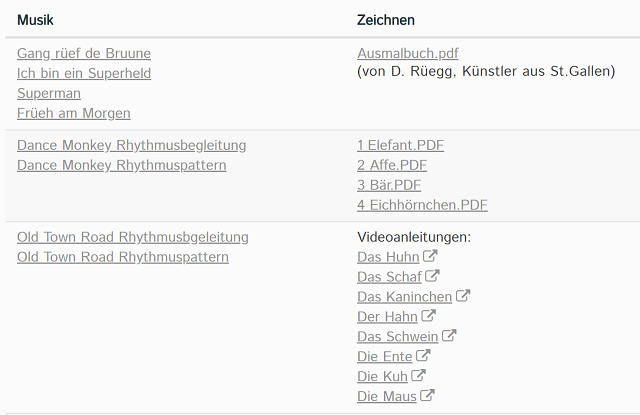Click external link icon beside Der Hahn
Viewport: 640px width, 415px height.
428,315
